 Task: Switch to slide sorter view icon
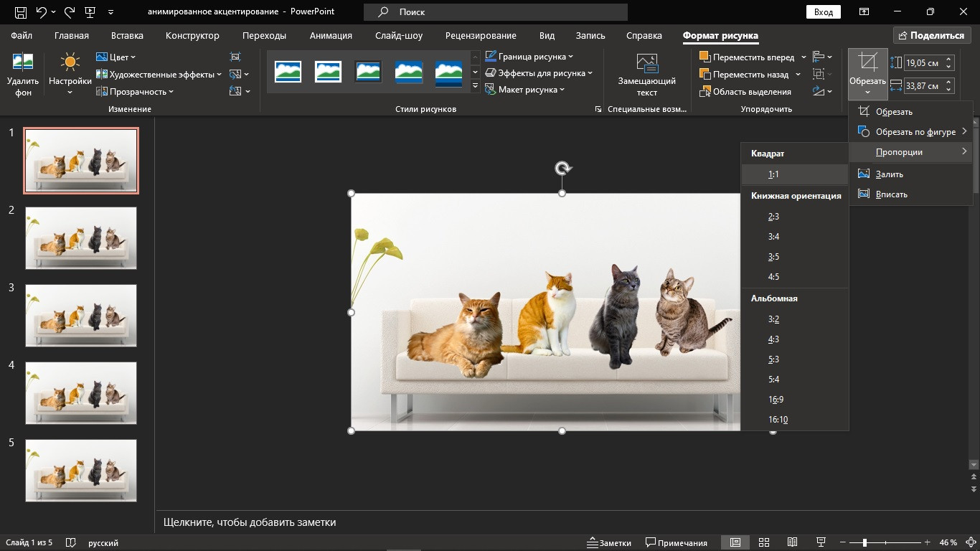764,542
